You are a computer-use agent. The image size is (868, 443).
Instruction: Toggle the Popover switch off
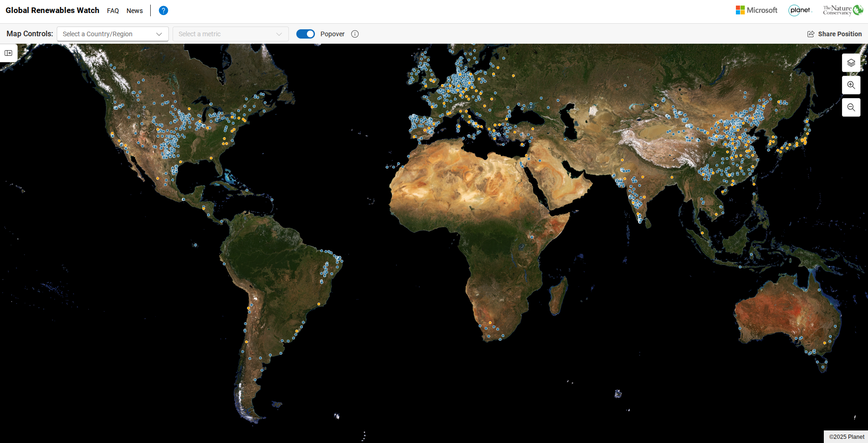306,33
